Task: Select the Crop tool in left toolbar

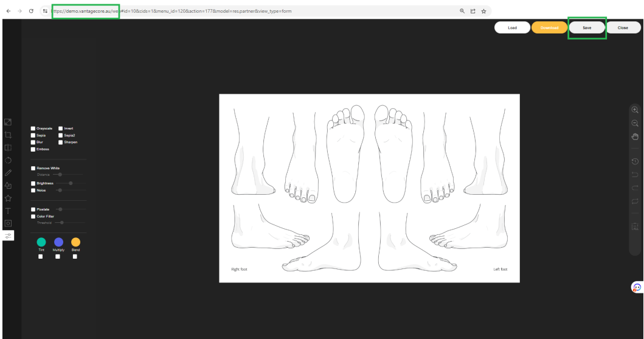Action: tap(9, 135)
